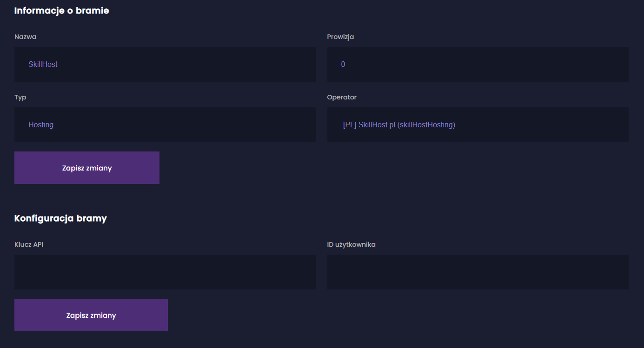Click the Nazwa field label

[25, 37]
